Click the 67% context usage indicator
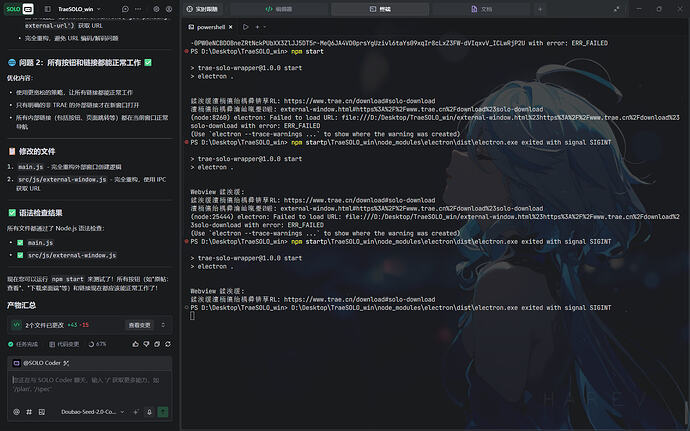Image resolution: width=690 pixels, height=431 pixels. (97, 344)
